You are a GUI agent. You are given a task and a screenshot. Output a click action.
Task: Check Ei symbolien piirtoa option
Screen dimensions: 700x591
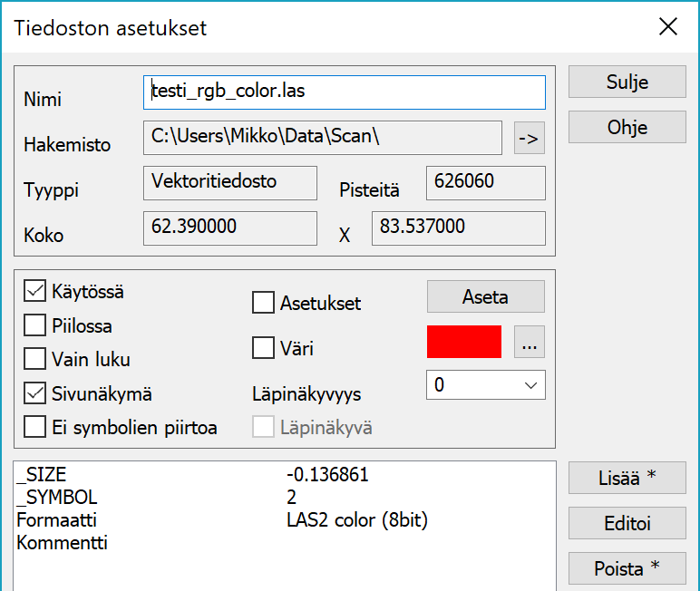coord(35,427)
